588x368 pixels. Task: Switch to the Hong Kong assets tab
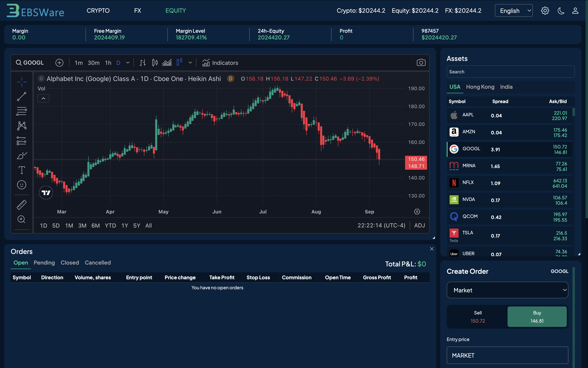pos(480,87)
